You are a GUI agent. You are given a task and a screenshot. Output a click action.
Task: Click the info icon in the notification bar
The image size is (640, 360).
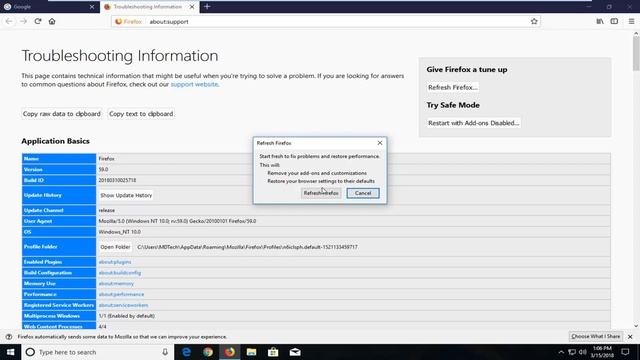(x=9, y=337)
